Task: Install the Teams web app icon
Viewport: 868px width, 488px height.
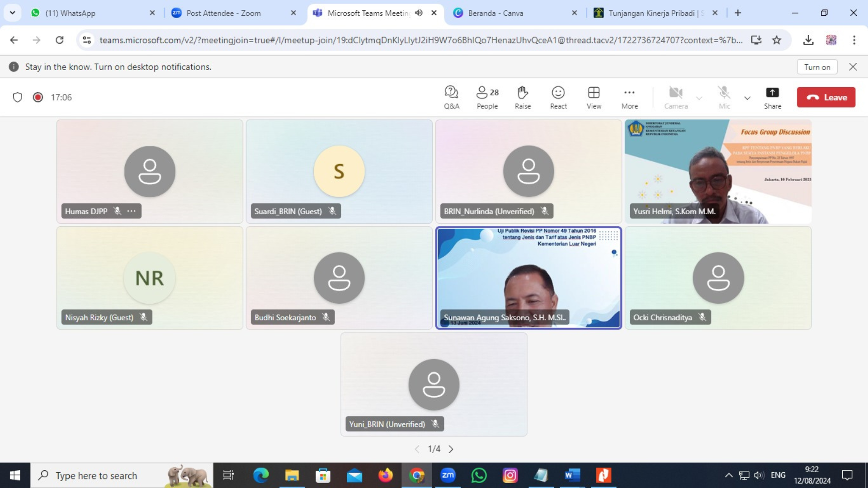Action: [756, 40]
